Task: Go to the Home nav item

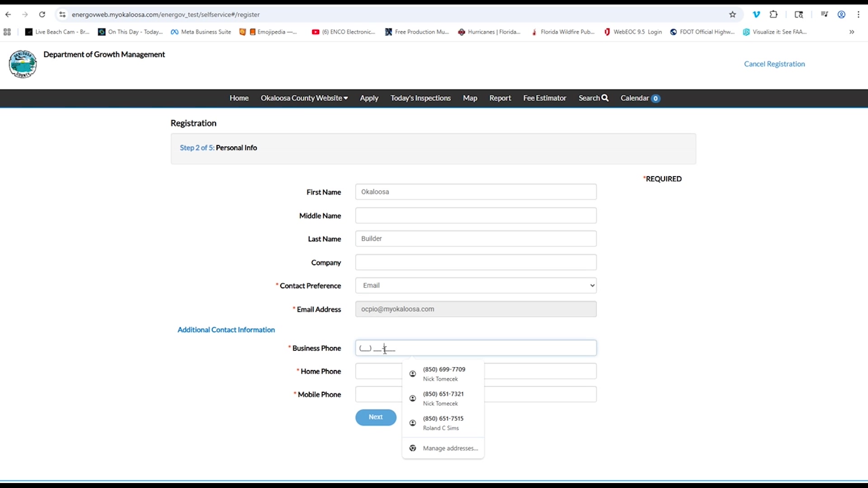Action: [239, 98]
